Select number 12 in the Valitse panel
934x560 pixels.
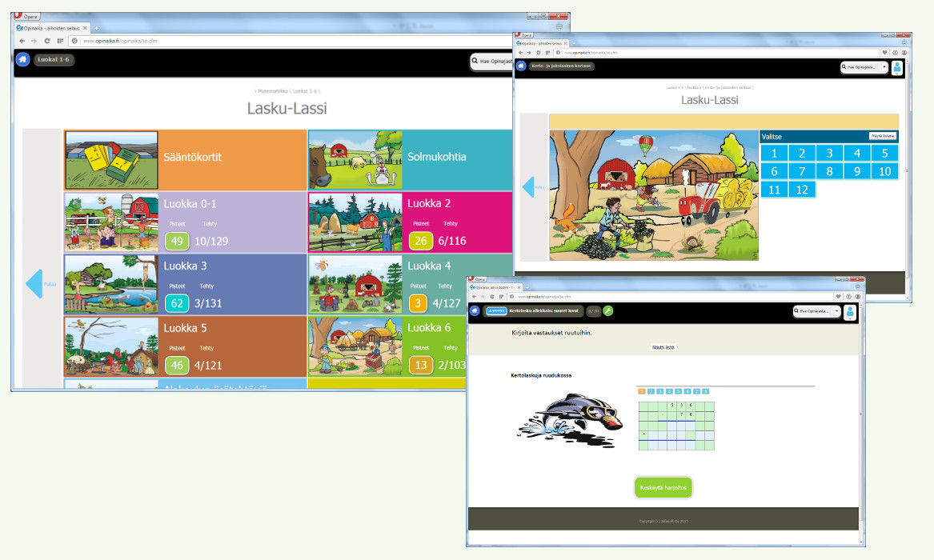pos(802,190)
